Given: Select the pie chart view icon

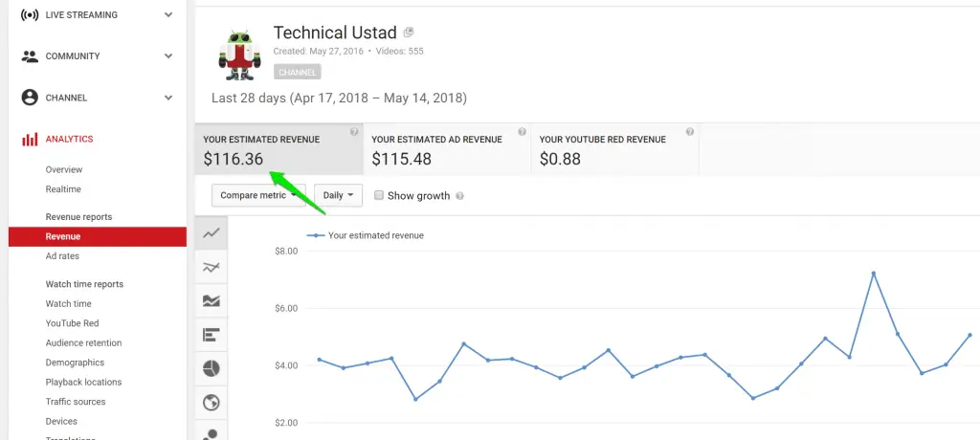Looking at the screenshot, I should [212, 369].
